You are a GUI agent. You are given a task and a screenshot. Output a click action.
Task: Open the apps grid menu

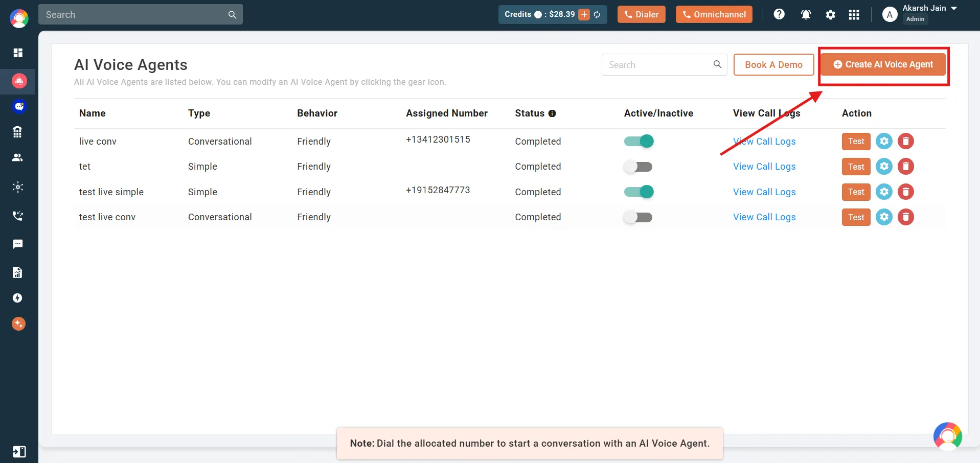point(854,14)
